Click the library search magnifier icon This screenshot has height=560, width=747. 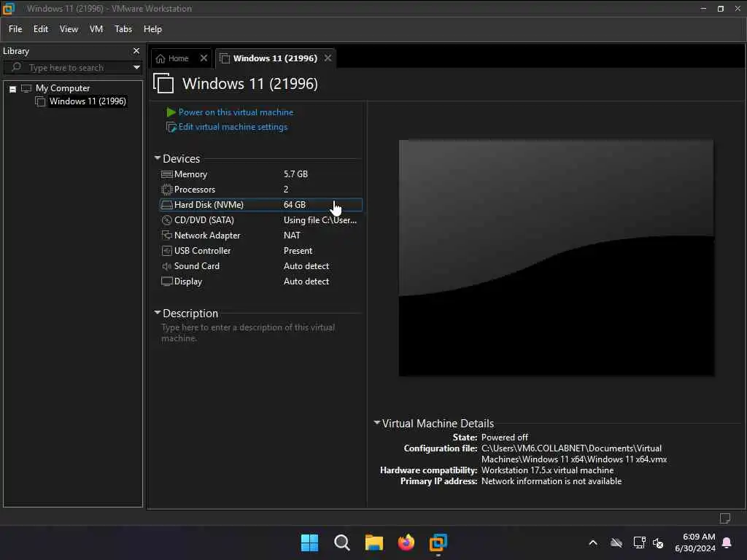coord(16,67)
